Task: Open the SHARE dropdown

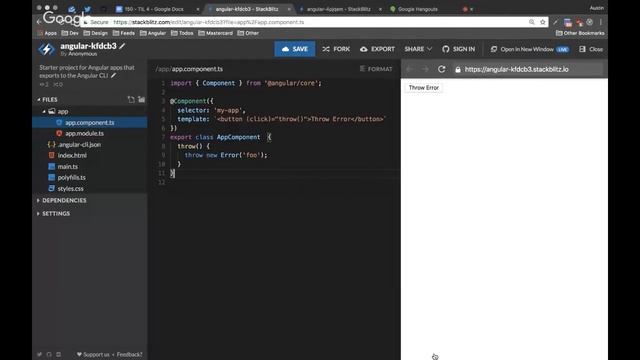Action: coord(418,49)
